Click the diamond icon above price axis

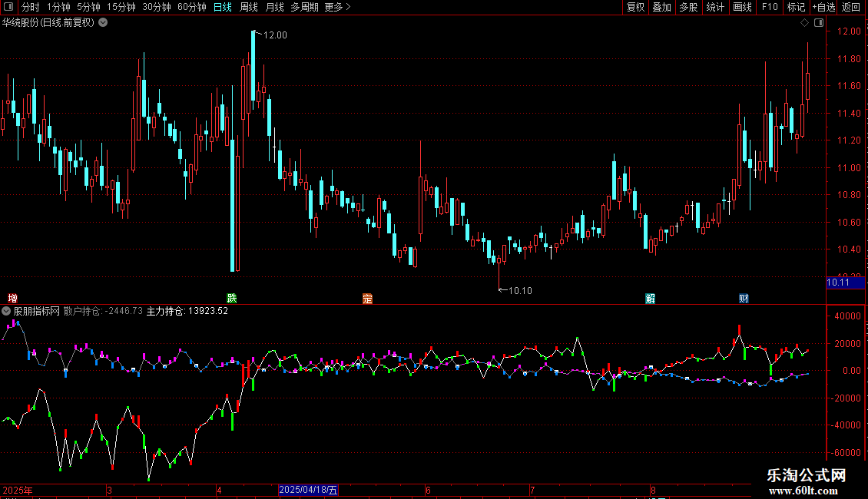point(805,23)
